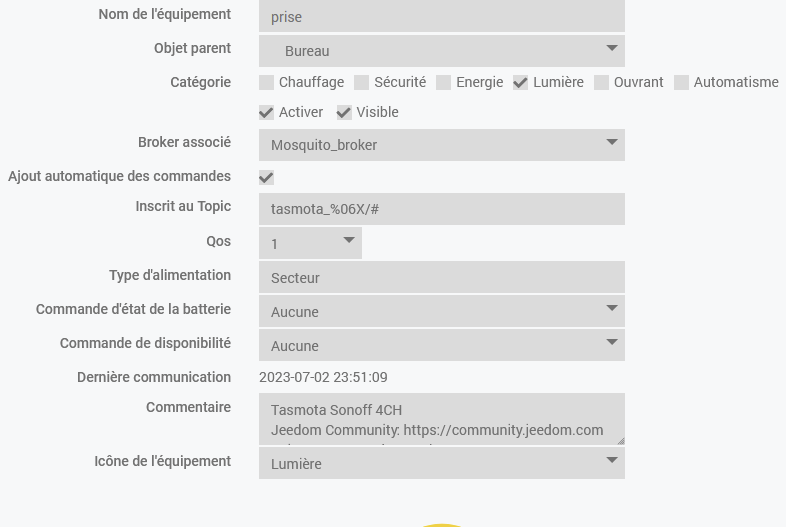Uncheck Ajout automatique des commandes
Image resolution: width=786 pixels, height=527 pixels.
267,177
